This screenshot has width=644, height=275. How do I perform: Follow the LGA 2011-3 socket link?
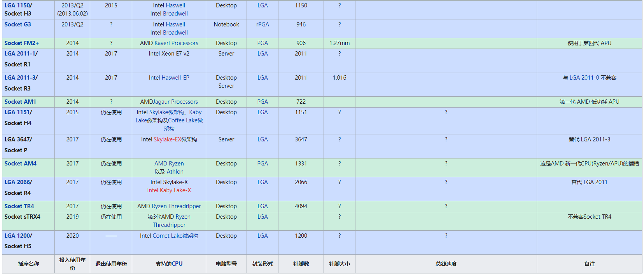point(20,78)
